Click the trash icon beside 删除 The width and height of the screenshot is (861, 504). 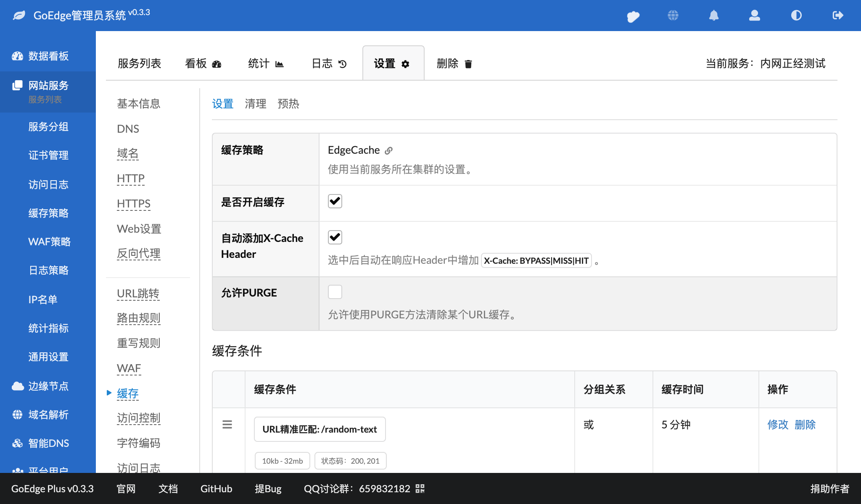point(468,64)
